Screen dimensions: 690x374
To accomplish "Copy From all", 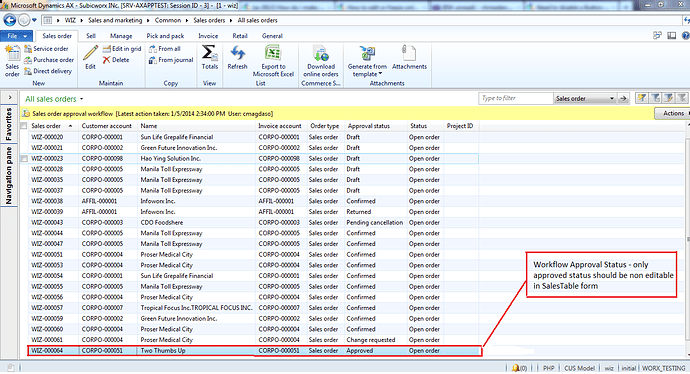I will click(165, 49).
